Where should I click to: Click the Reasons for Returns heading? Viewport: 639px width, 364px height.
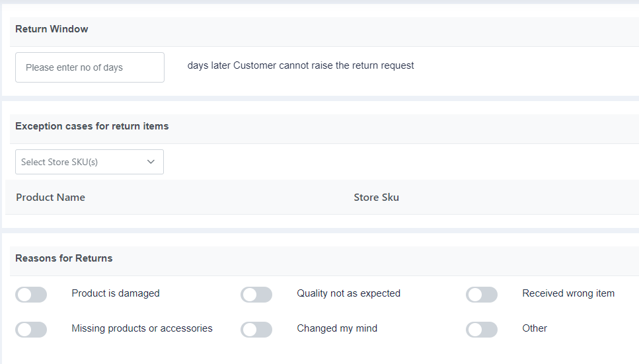[x=64, y=258]
